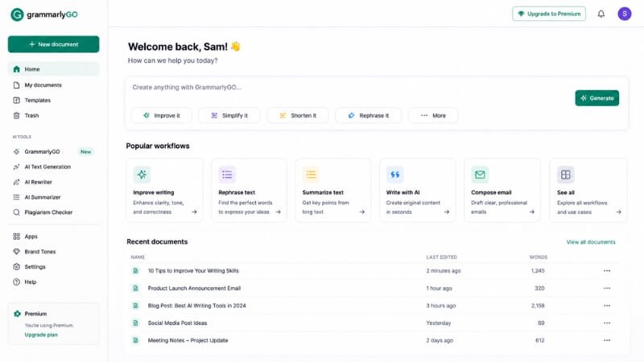Click arrow on Compose email card
The height and width of the screenshot is (362, 644).
pyautogui.click(x=532, y=212)
